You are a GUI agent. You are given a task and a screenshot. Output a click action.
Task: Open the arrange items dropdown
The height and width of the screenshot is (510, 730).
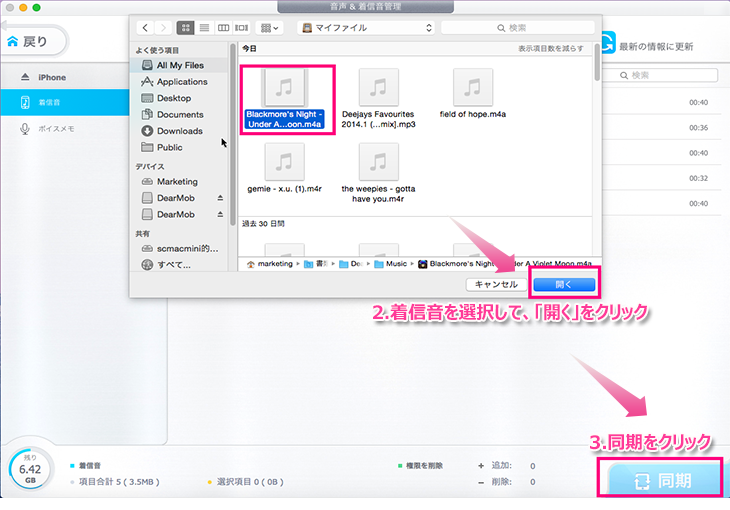click(x=269, y=28)
